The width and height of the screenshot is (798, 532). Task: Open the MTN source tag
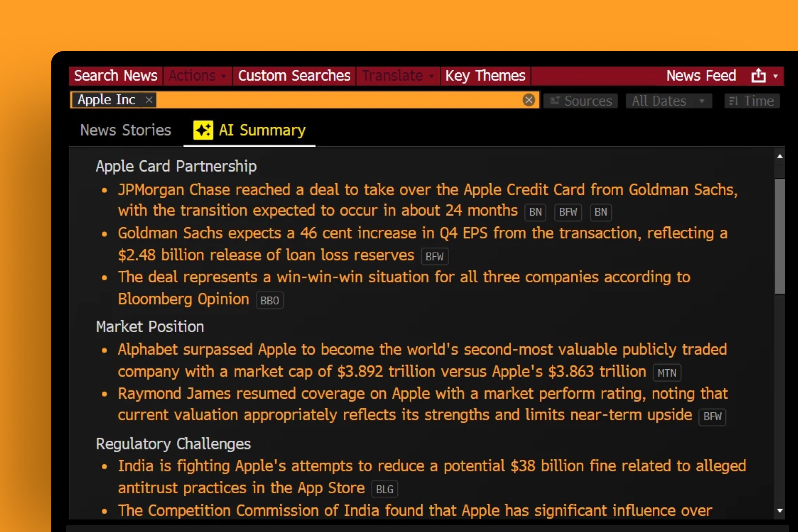(667, 373)
